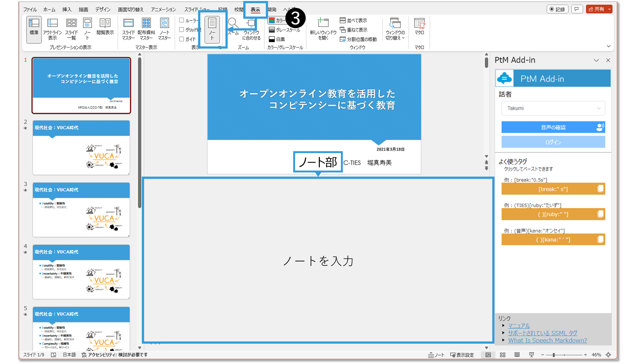Viewport: 636px width, 364px height.
Task: Enable the Ruler (ルーラー) checkbox
Action: click(182, 20)
